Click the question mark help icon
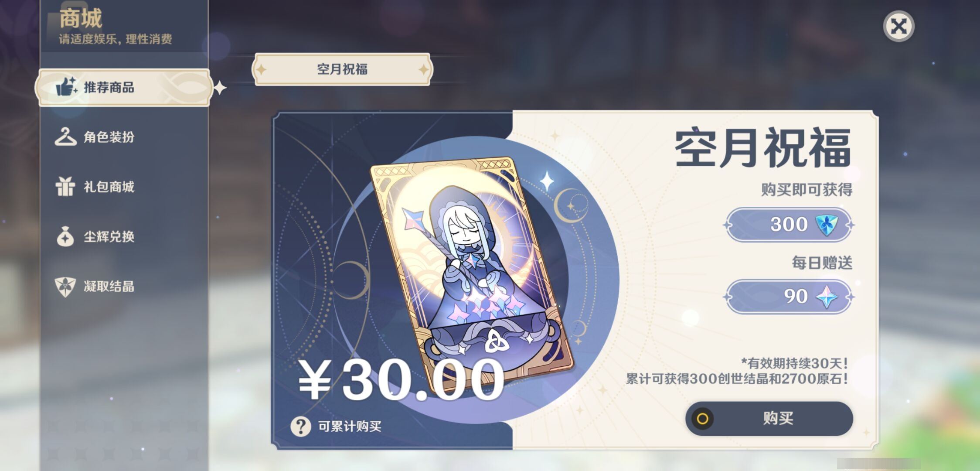The width and height of the screenshot is (980, 471). tap(301, 426)
